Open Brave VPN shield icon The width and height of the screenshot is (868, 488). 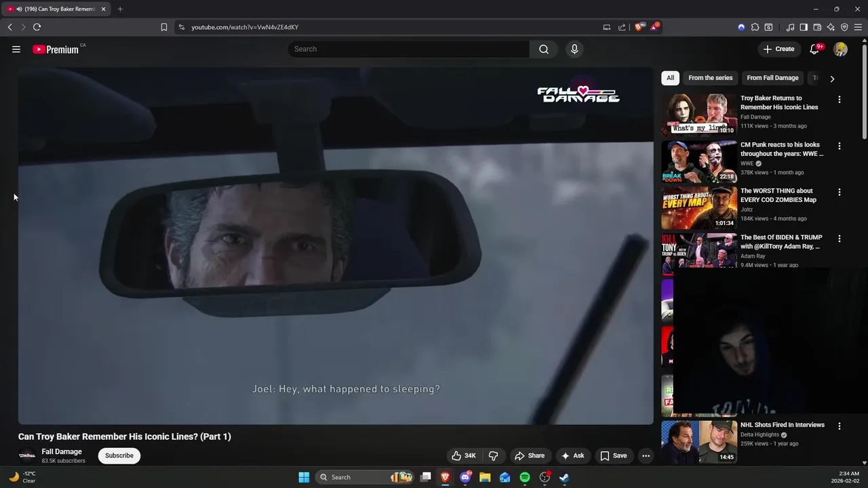(844, 27)
